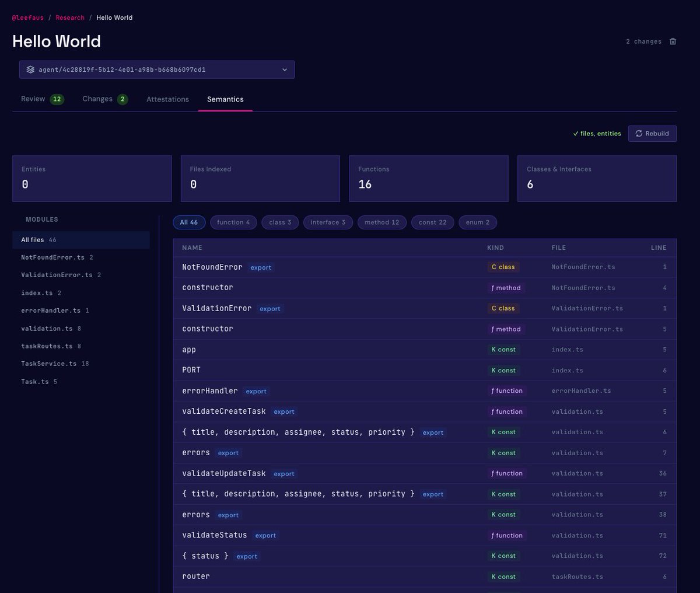Open the errorHandler function entity
The height and width of the screenshot is (593, 700).
(425, 391)
